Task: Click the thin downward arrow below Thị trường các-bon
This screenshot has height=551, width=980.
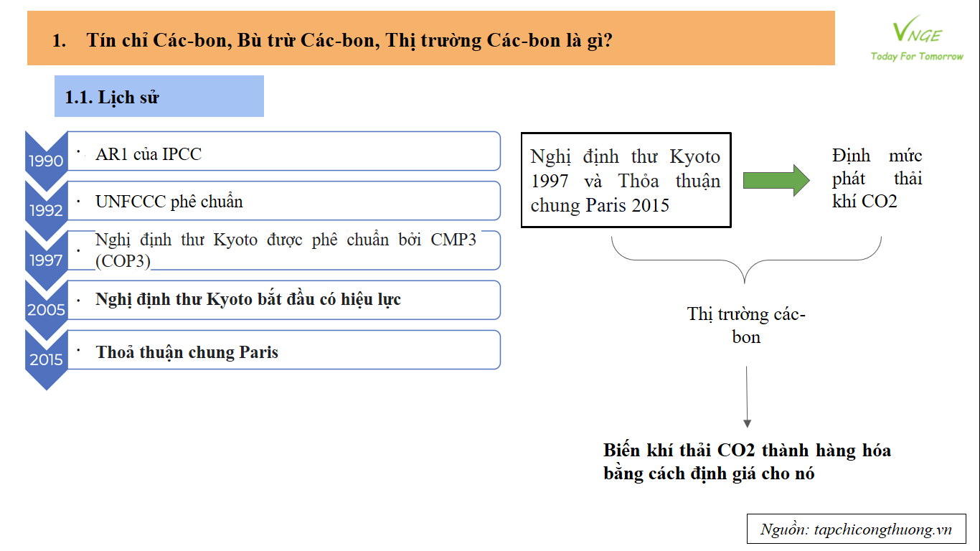Action: [x=747, y=397]
